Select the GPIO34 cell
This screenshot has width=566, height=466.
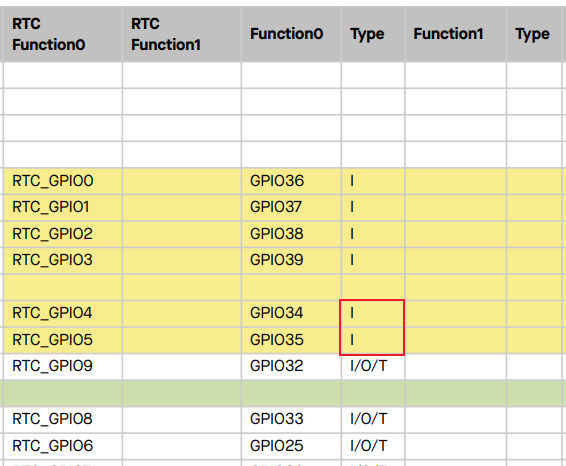(x=291, y=313)
